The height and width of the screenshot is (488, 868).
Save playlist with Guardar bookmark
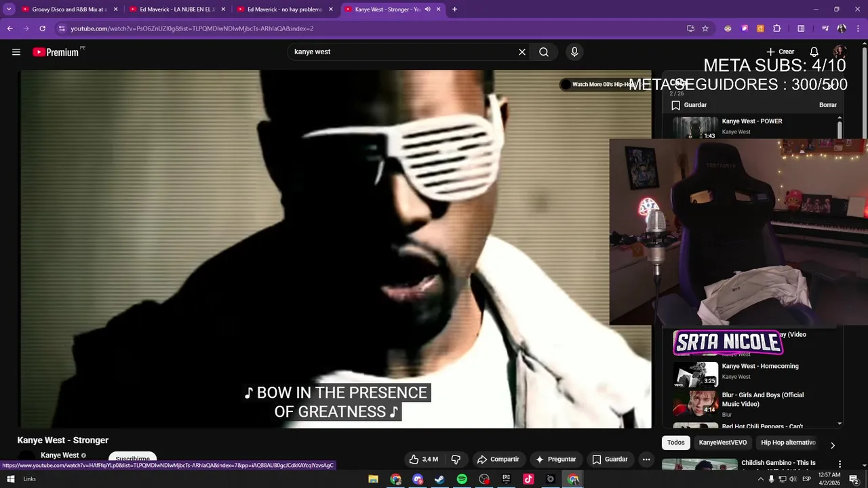tap(689, 105)
